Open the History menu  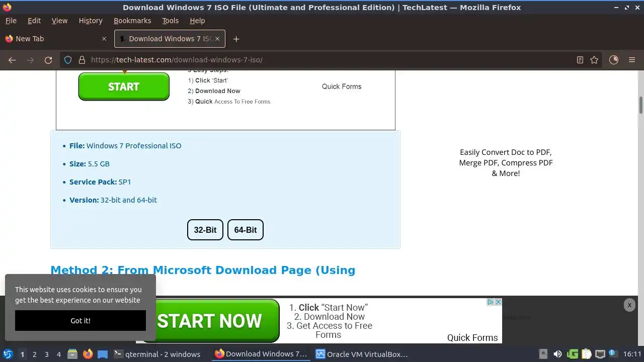(x=91, y=21)
